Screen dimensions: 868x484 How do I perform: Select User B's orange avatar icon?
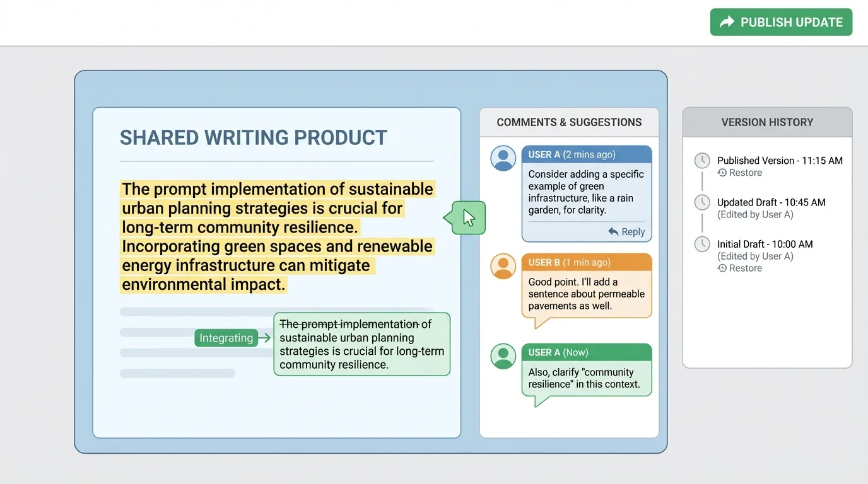coord(503,266)
